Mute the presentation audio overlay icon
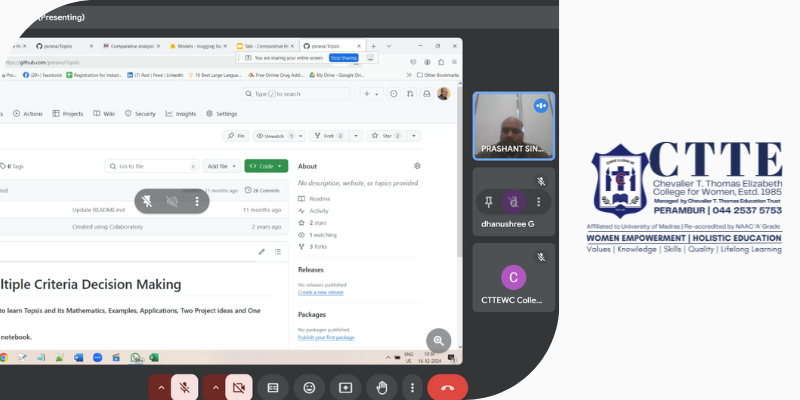Screen dimensions: 800x400 click(x=172, y=202)
